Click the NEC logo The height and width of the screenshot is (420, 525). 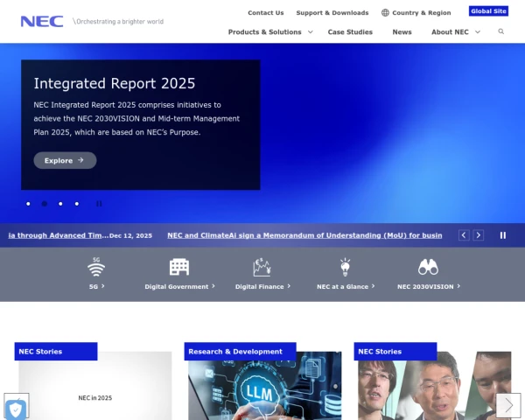pos(42,21)
